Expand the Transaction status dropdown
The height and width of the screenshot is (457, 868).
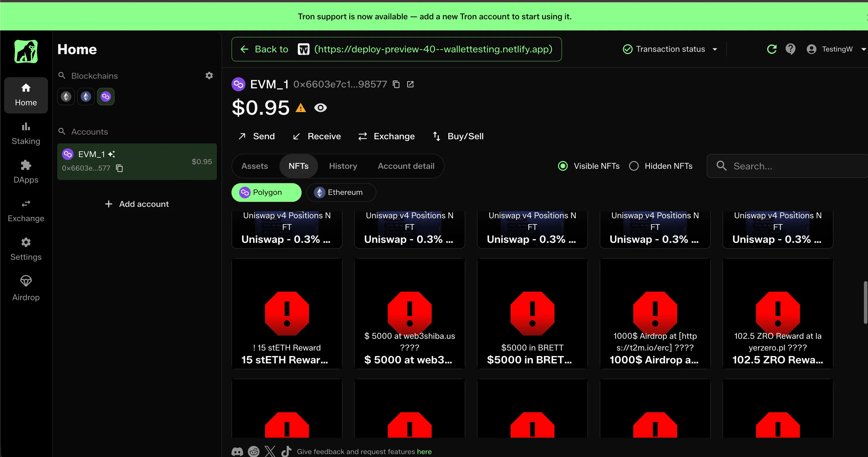click(x=670, y=49)
